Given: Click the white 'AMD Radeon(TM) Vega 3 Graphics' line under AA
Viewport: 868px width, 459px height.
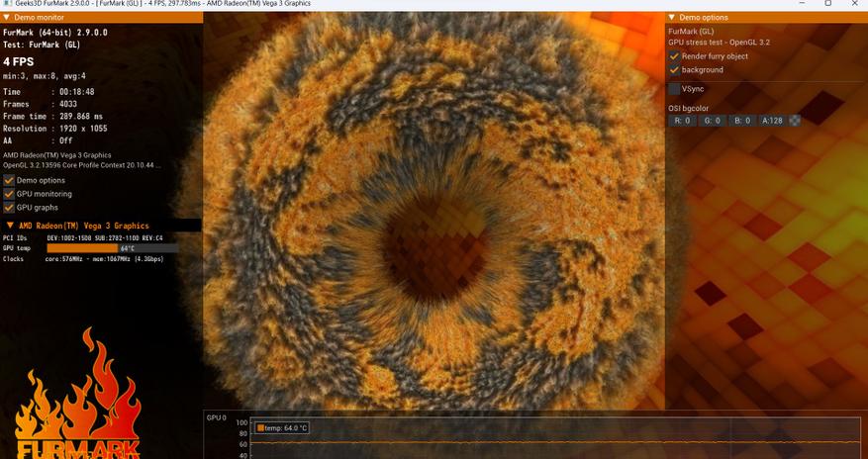Looking at the screenshot, I should (57, 155).
